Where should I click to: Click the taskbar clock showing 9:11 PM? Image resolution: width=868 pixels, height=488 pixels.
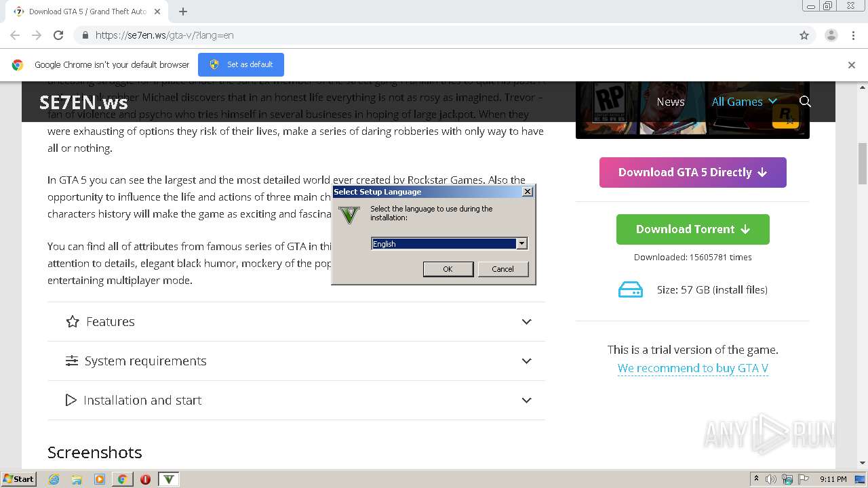coord(833,479)
